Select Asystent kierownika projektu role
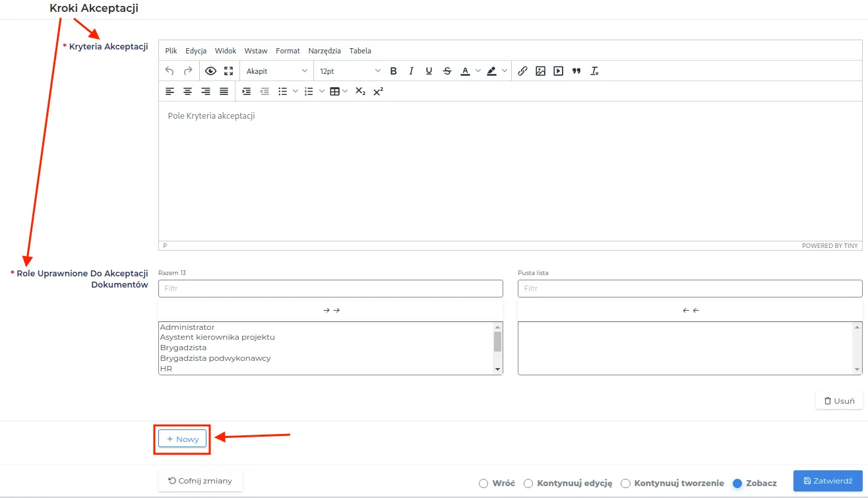 pyautogui.click(x=326, y=337)
